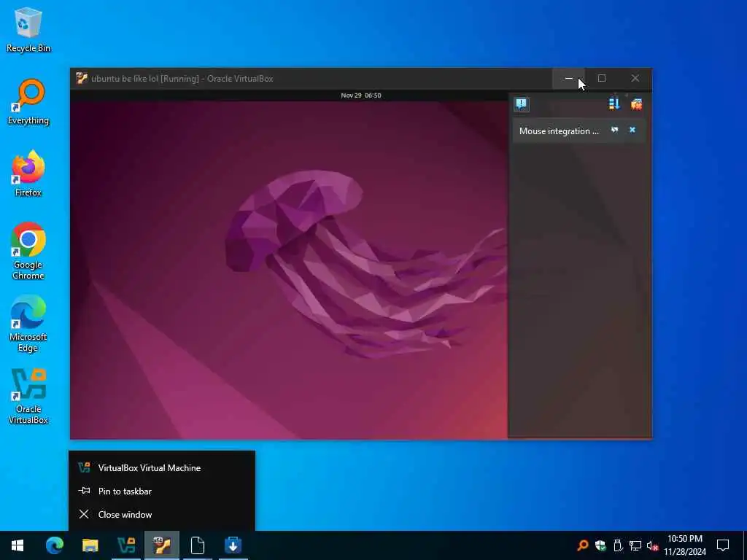Open the Action Center notifications icon

click(x=723, y=545)
